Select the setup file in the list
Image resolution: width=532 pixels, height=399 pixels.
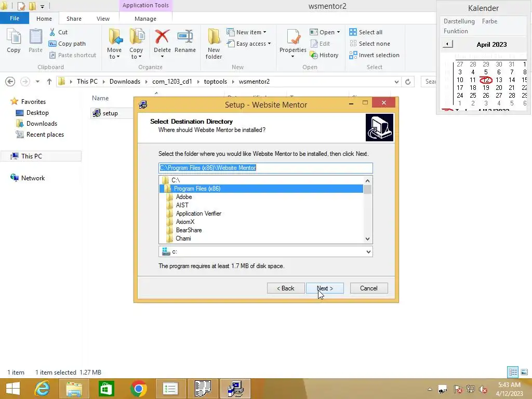click(106, 113)
